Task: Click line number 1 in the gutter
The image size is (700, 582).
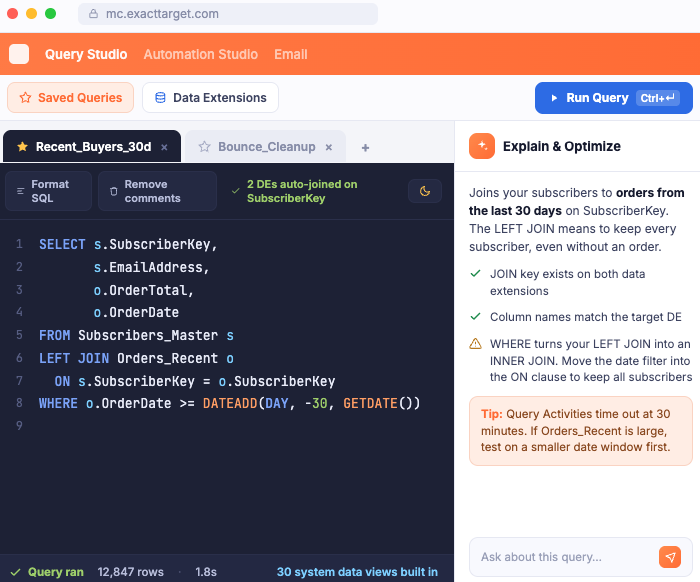Action: click(19, 244)
